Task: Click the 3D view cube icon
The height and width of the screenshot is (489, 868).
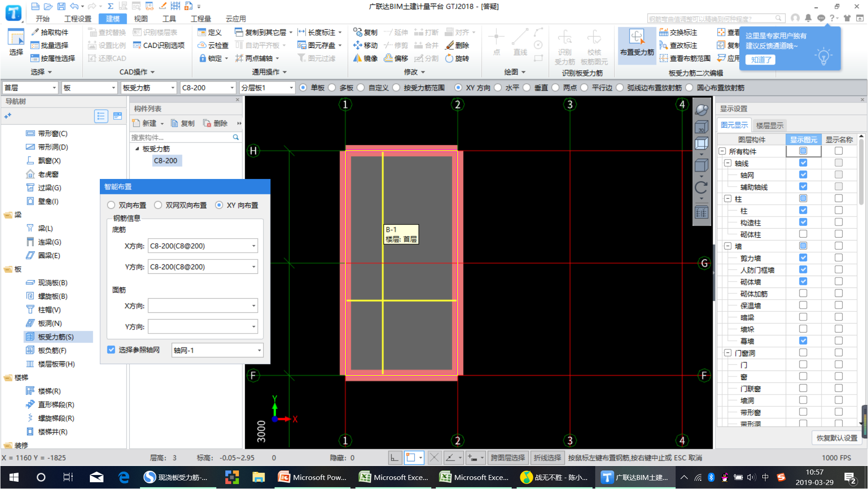Action: (701, 127)
